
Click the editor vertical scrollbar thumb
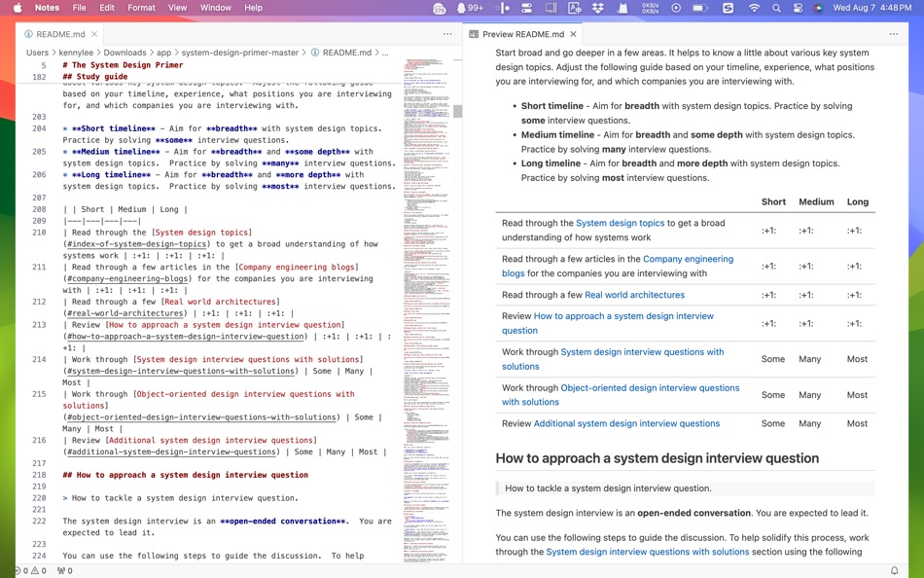tap(457, 111)
